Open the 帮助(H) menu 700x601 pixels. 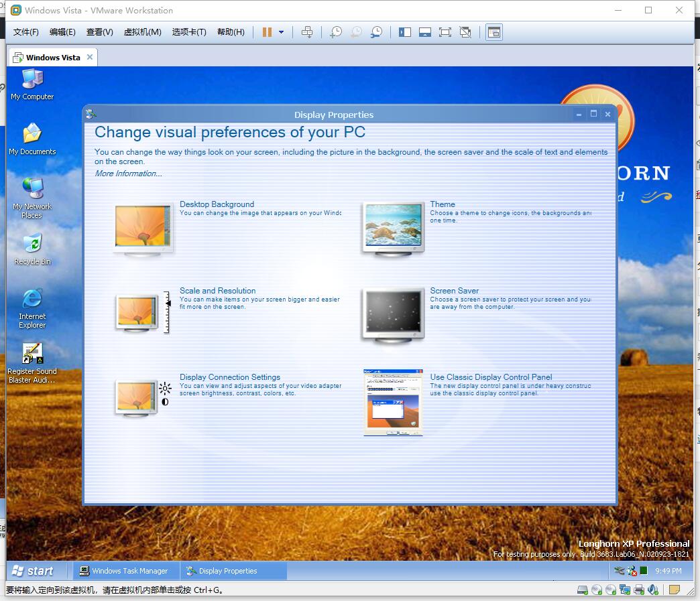(x=231, y=32)
